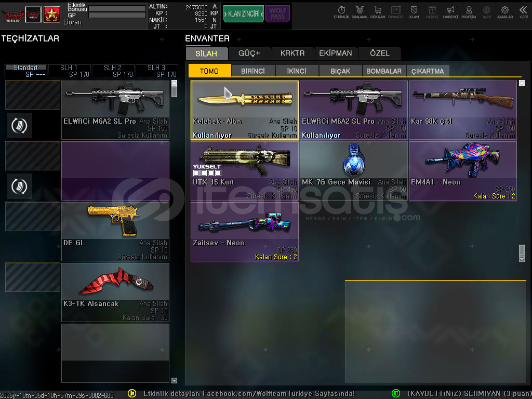
Task: Click the inventory scrollbar thumb
Action: coord(522,250)
